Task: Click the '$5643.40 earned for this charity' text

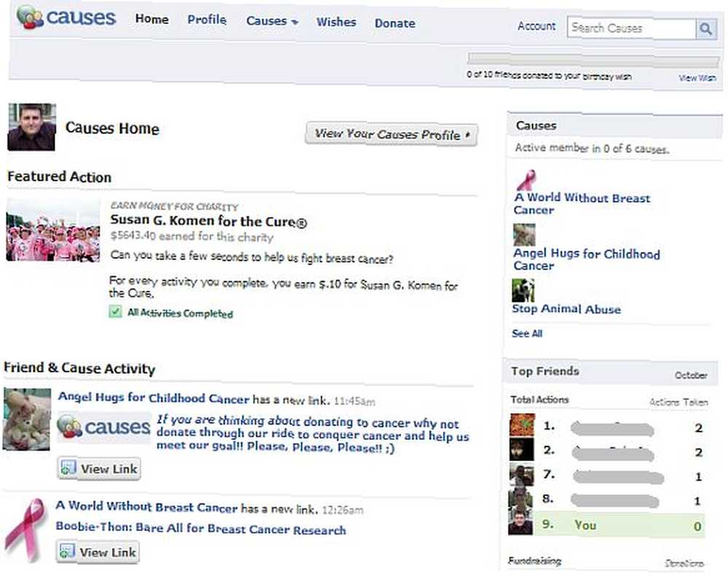Action: (191, 236)
